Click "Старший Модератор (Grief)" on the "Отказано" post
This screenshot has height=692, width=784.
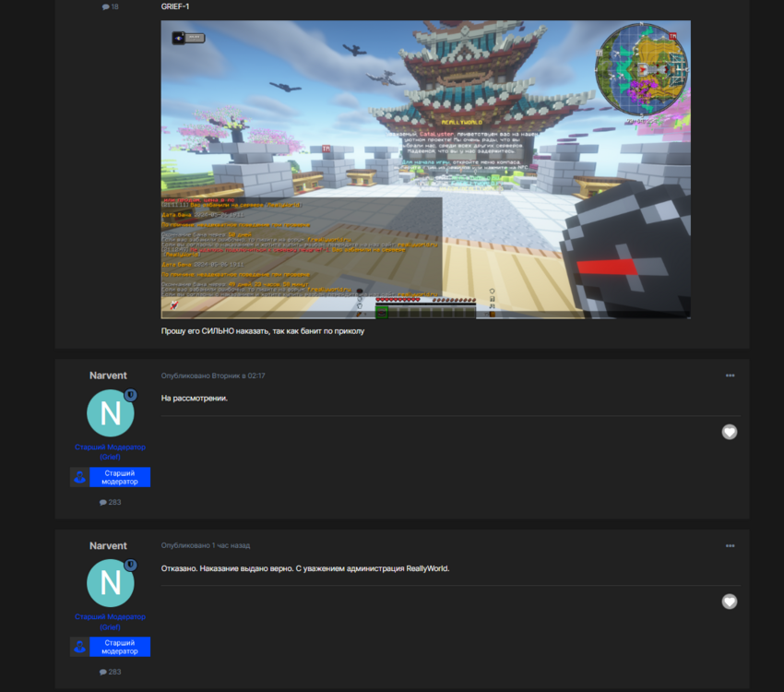[110, 622]
